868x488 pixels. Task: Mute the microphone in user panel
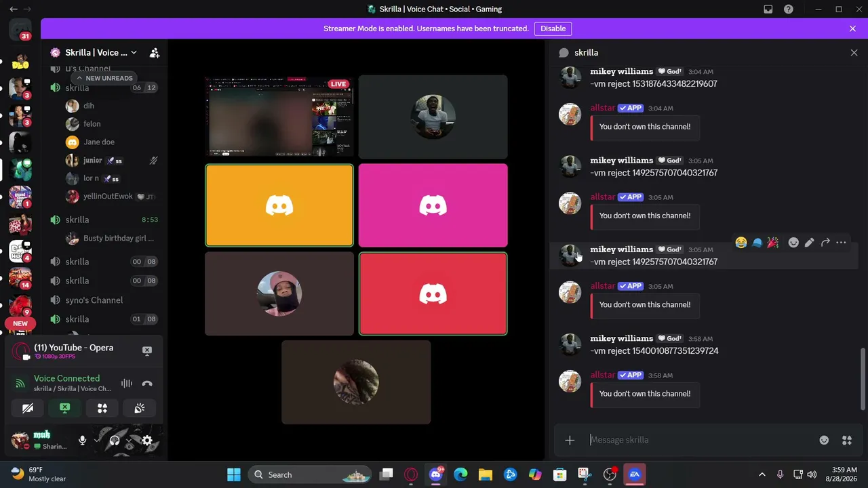[x=82, y=441]
